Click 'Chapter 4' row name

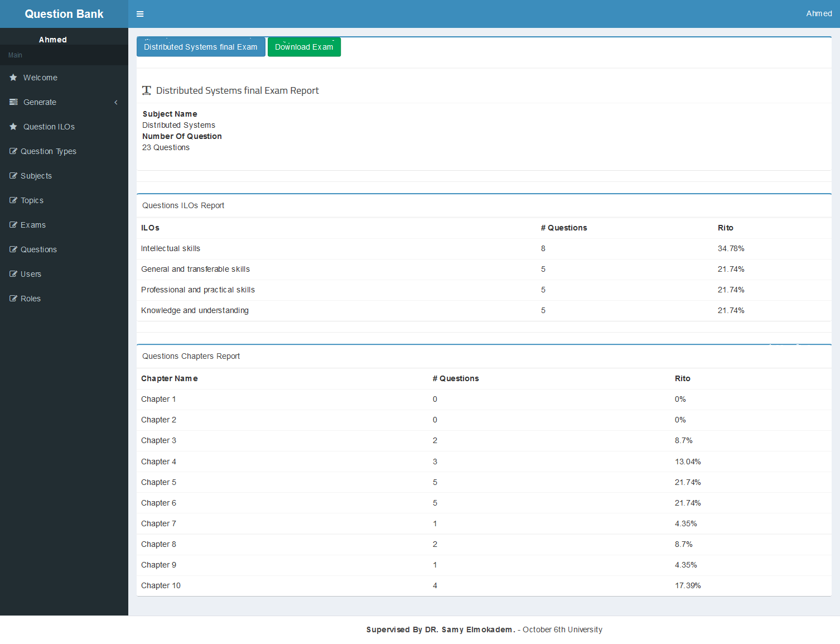click(158, 462)
